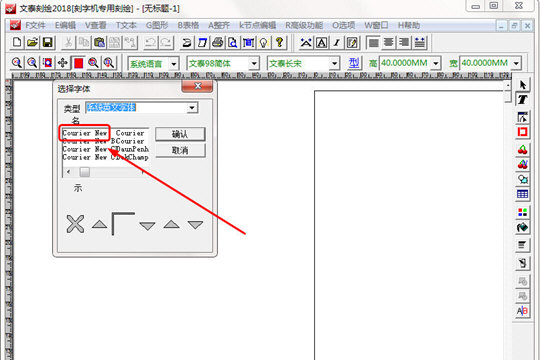Save with the floppy disk icon

[48, 42]
